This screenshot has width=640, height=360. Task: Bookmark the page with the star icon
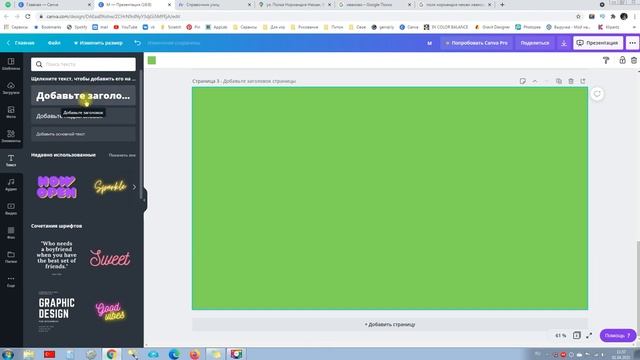tap(578, 16)
